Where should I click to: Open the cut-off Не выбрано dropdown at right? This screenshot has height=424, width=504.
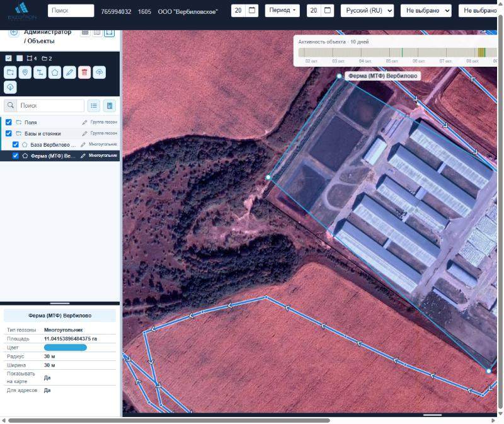point(478,11)
